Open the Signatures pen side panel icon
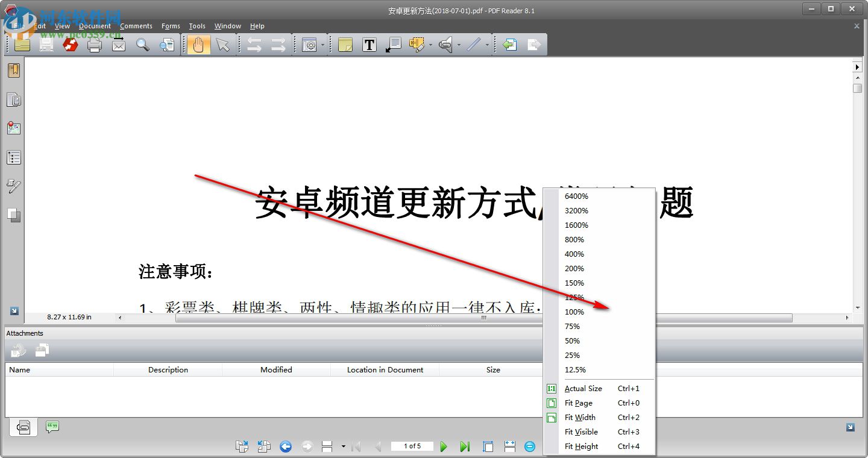 click(x=13, y=186)
